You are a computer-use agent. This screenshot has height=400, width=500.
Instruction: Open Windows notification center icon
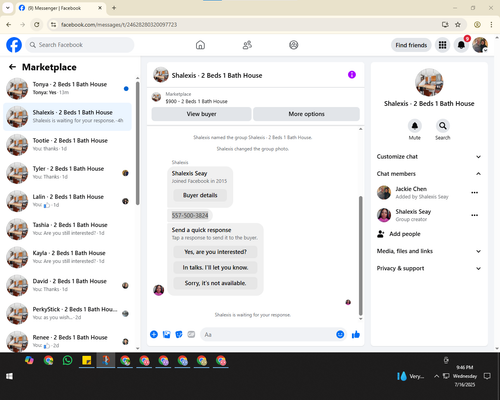(x=487, y=376)
